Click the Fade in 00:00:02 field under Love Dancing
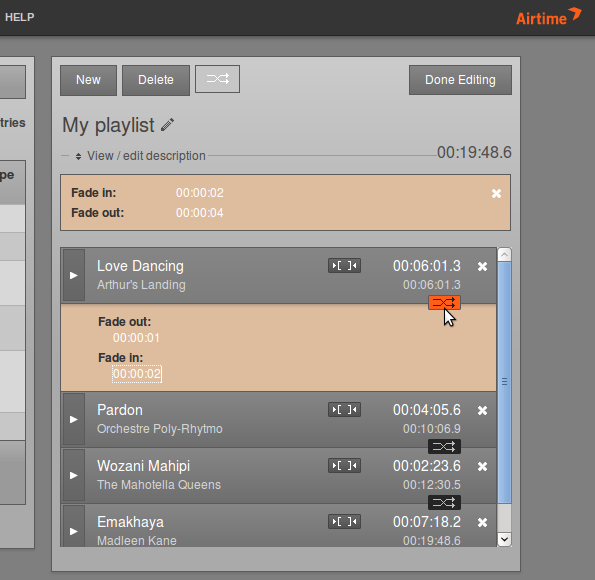The height and width of the screenshot is (580, 595). pyautogui.click(x=137, y=374)
